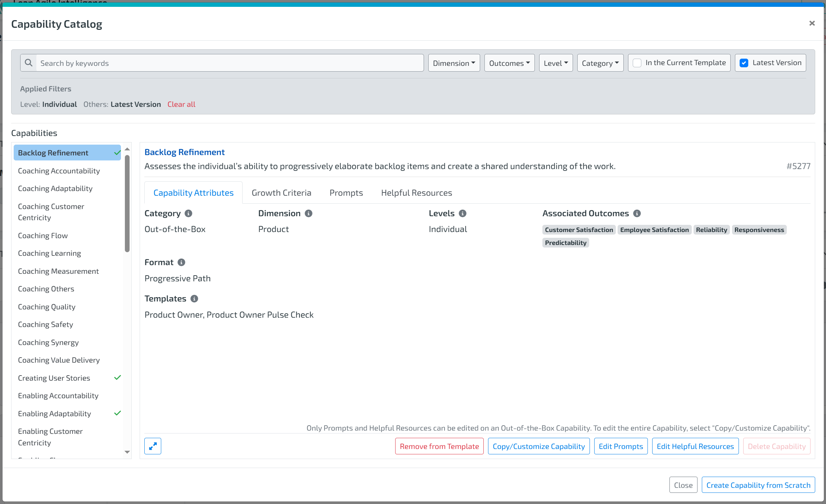Switch to the Growth Criteria tab

click(281, 193)
